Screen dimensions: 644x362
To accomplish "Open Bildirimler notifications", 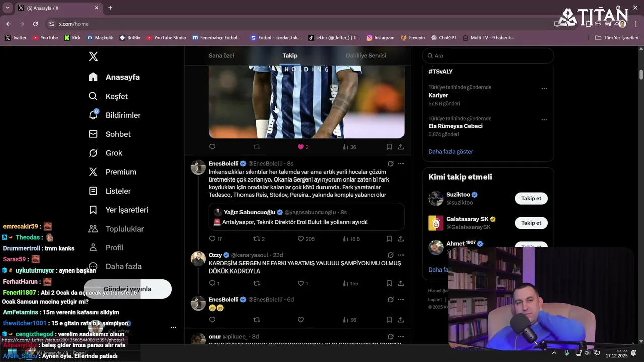I will (x=115, y=115).
